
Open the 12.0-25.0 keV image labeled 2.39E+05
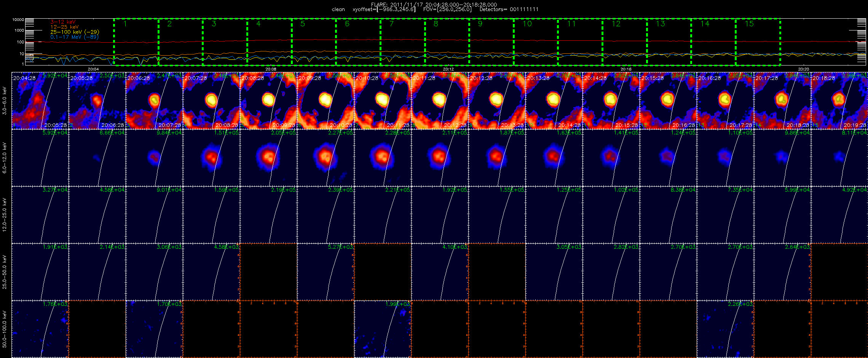[325, 215]
